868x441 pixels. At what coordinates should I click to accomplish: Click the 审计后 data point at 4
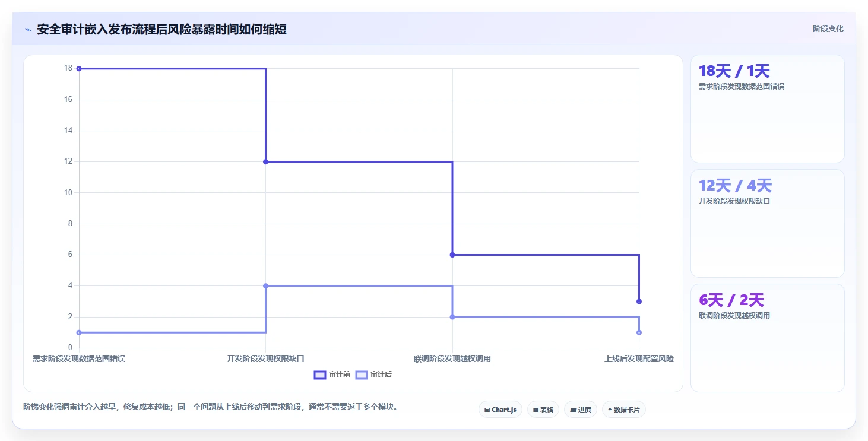pyautogui.click(x=265, y=285)
